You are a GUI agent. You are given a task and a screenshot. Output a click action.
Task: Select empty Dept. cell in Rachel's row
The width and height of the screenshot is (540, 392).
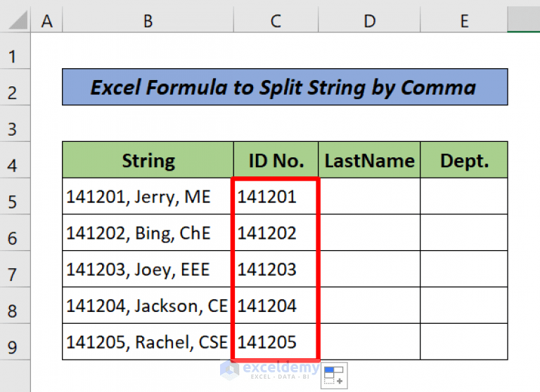click(464, 342)
